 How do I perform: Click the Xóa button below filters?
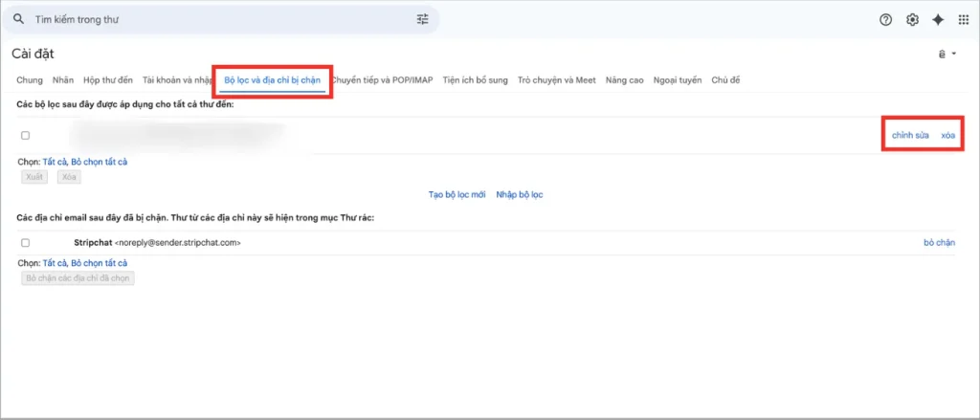tap(69, 177)
